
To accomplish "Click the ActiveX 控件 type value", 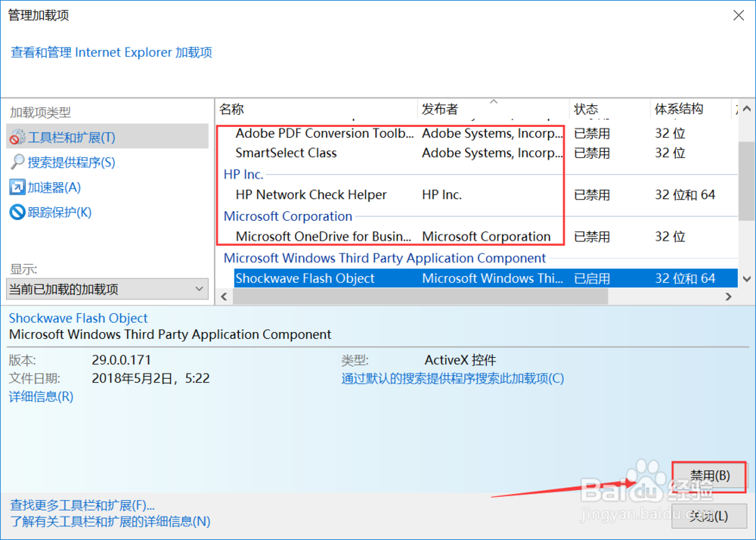I will point(460,360).
